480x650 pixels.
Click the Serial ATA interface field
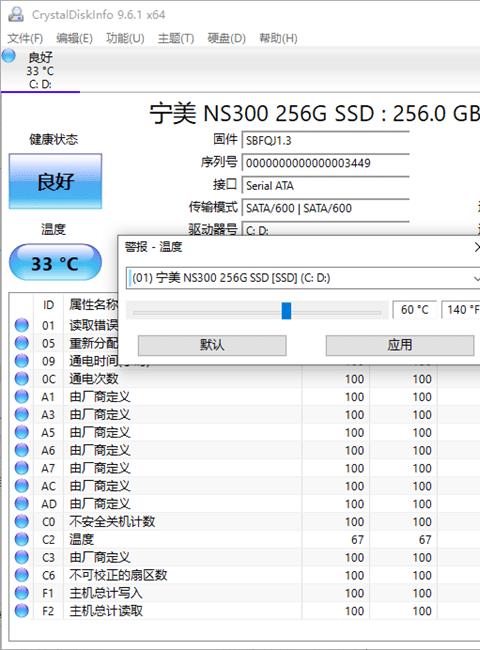coord(325,185)
